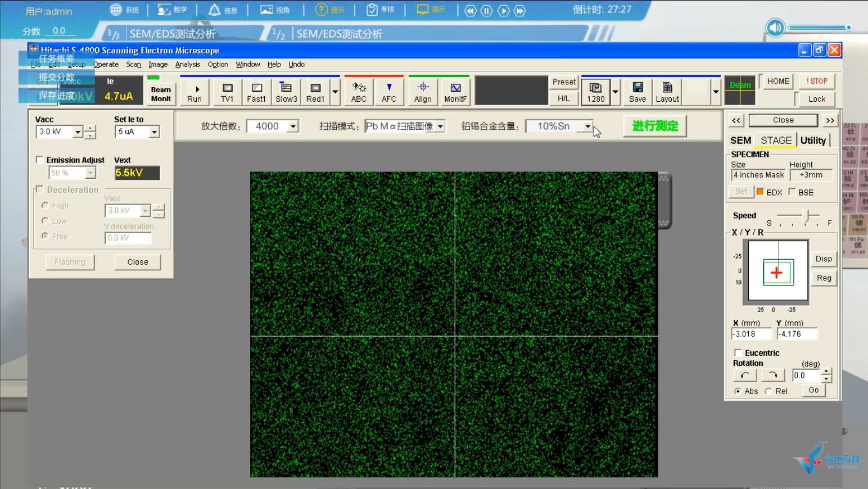868x489 pixels.
Task: Mute audio with the speaker icon
Action: [775, 28]
